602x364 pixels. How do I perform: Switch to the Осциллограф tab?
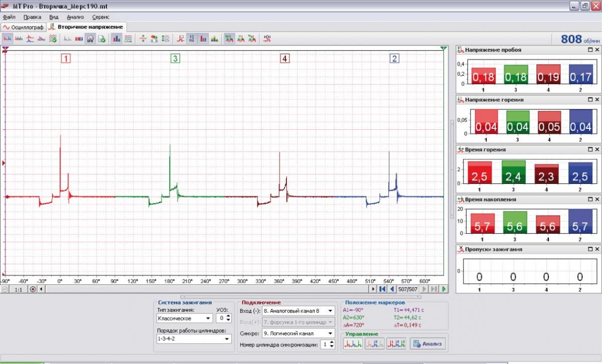point(23,27)
